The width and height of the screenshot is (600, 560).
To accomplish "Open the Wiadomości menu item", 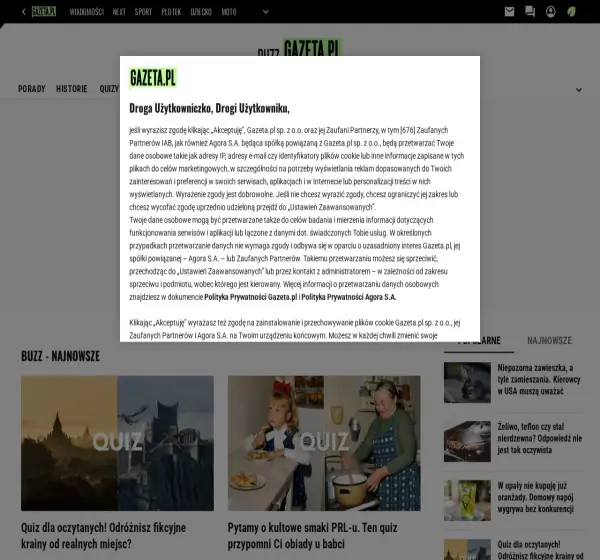I will (x=87, y=12).
